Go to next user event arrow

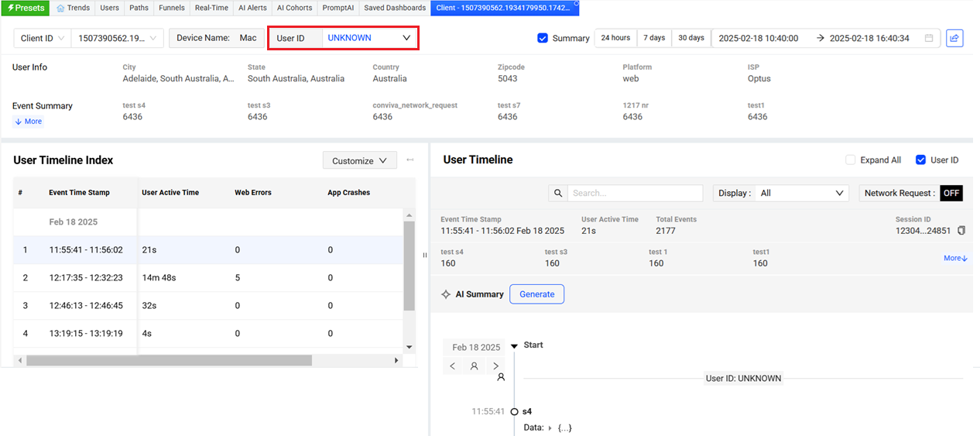495,366
